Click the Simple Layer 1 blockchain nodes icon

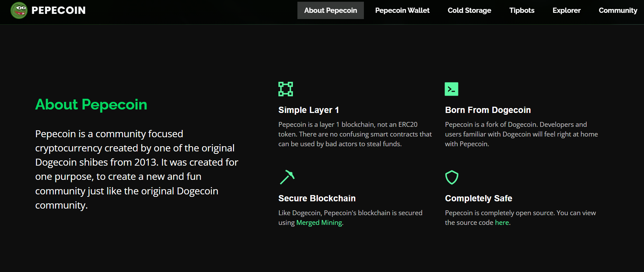[286, 89]
